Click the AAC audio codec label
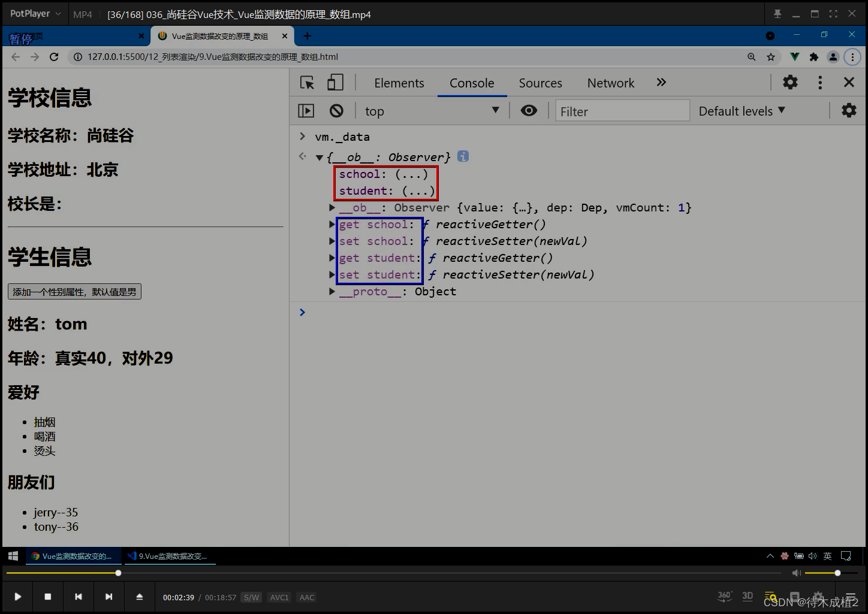This screenshot has height=614, width=868. (307, 597)
